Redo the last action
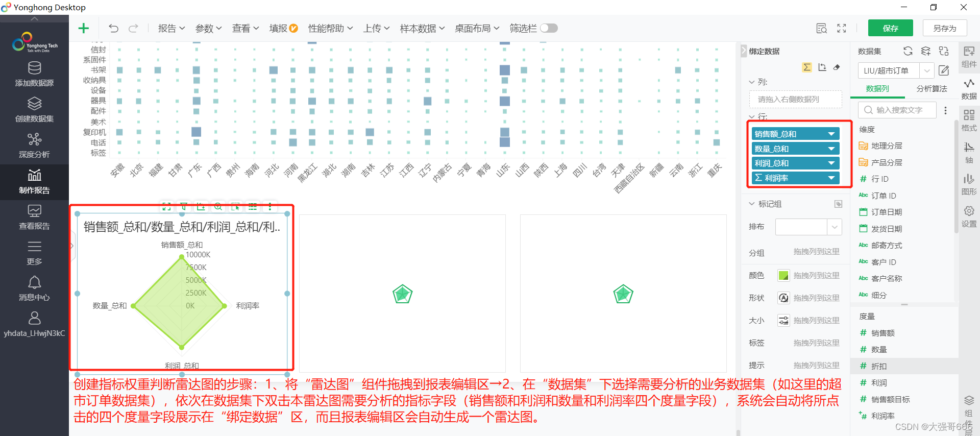 133,28
